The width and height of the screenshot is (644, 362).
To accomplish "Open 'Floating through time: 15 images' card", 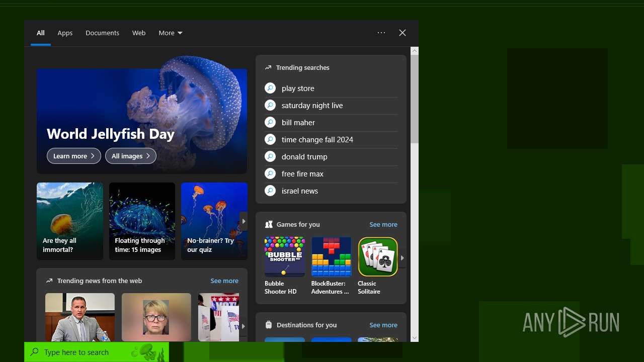I will (x=142, y=221).
